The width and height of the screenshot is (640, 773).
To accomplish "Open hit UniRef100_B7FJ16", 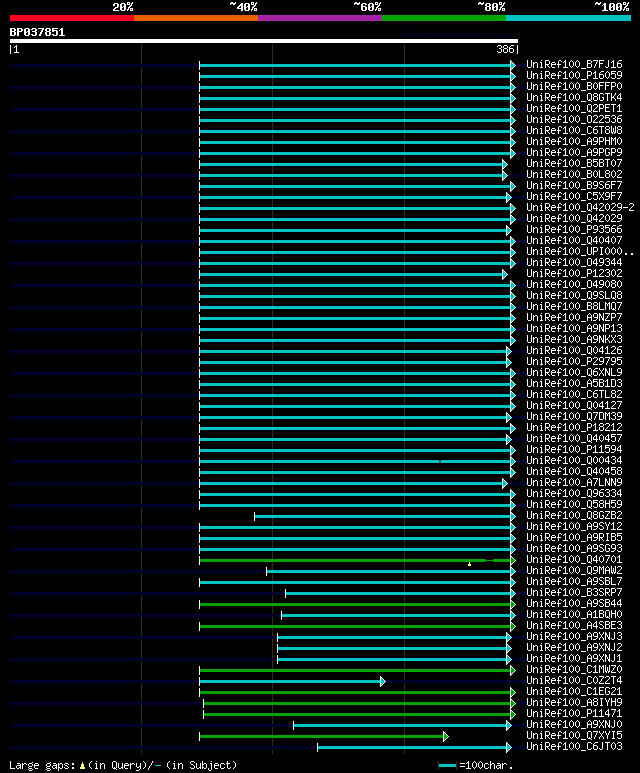I will [574, 65].
